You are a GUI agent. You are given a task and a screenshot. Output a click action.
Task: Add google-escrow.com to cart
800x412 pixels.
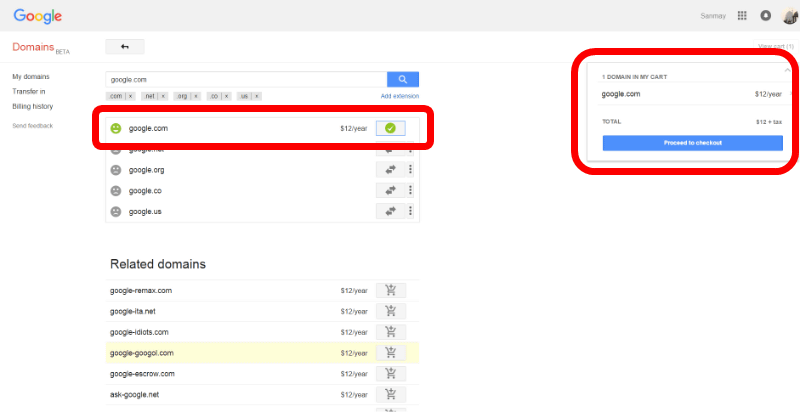tap(391, 374)
